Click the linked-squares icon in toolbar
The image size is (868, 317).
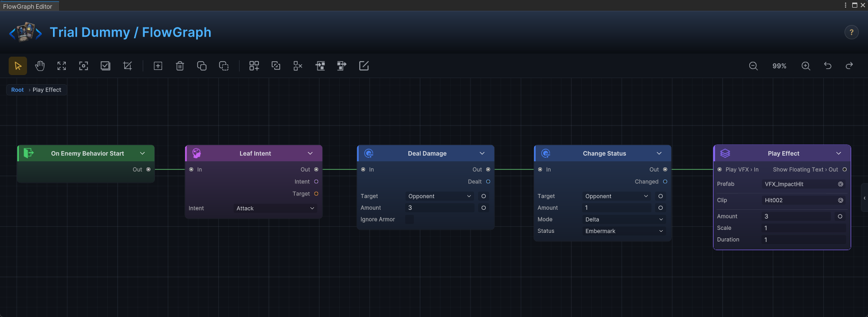click(x=276, y=66)
